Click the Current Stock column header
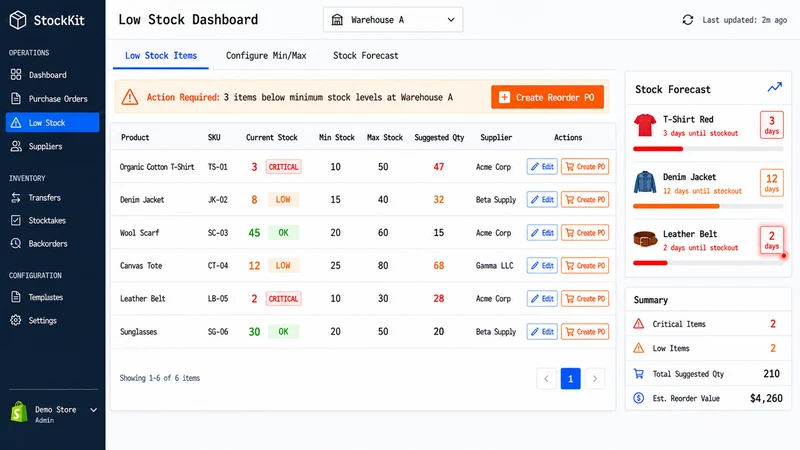800x450 pixels. [x=271, y=137]
